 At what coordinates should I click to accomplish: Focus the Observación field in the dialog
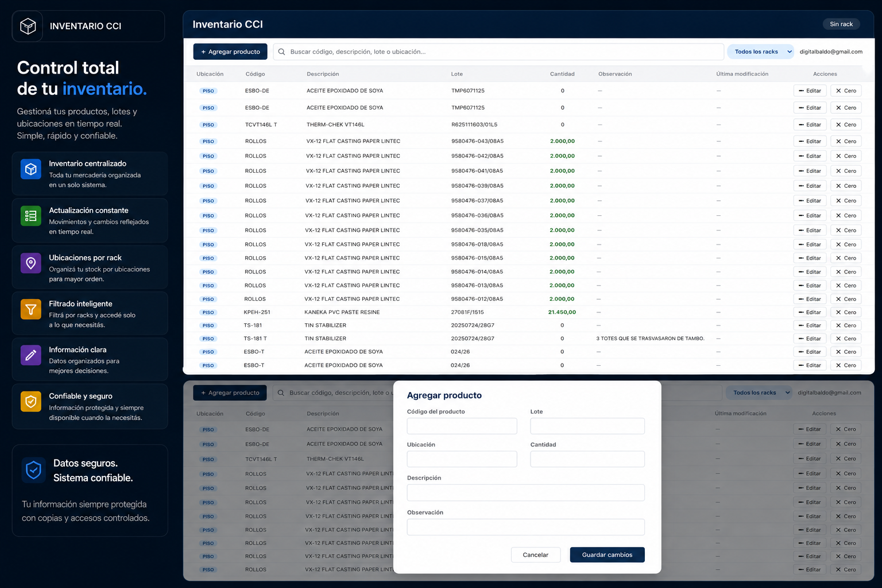(x=526, y=527)
